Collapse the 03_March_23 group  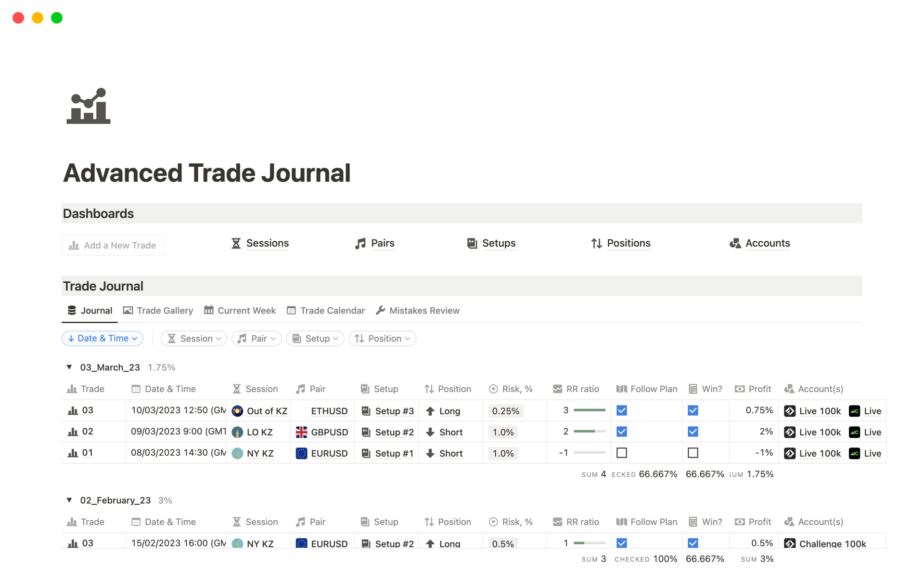(x=69, y=367)
